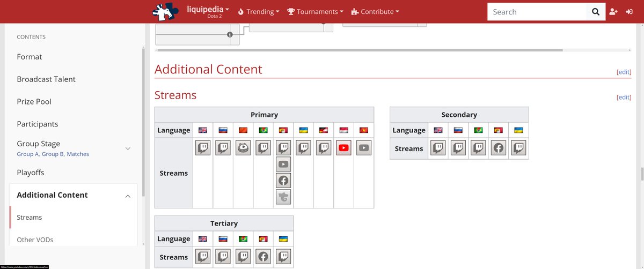The image size is (644, 269).
Task: Click the Secondary table Ukraine flag
Action: (x=518, y=130)
